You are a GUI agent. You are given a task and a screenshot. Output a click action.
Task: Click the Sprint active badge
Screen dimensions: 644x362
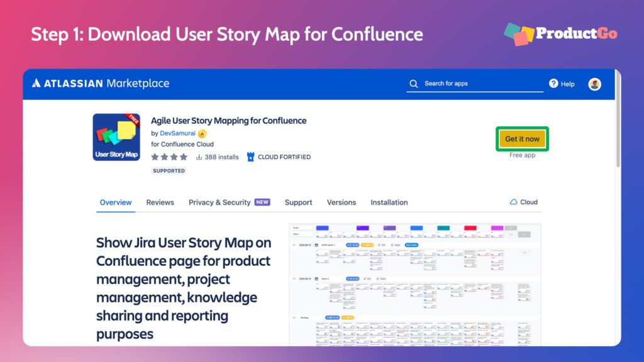point(411,244)
